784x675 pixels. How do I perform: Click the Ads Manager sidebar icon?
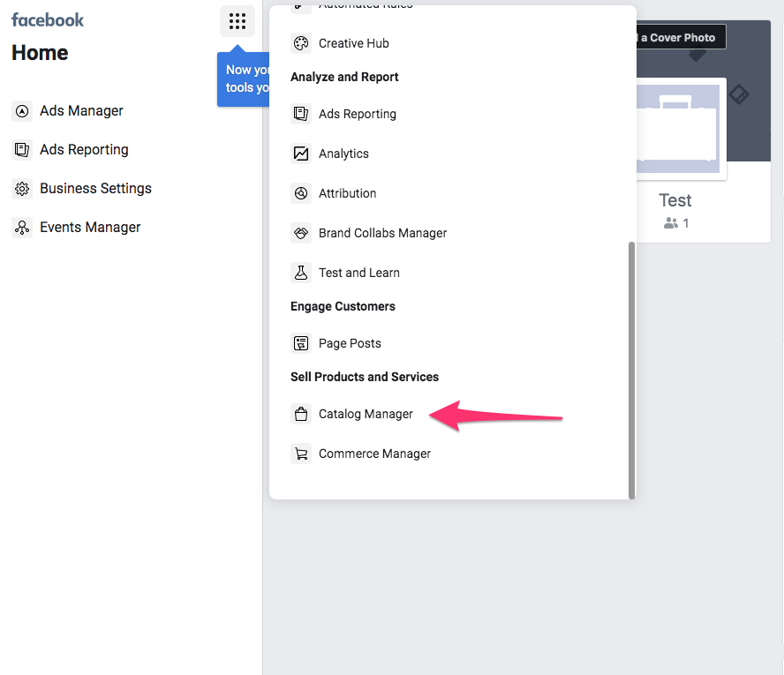[x=22, y=111]
